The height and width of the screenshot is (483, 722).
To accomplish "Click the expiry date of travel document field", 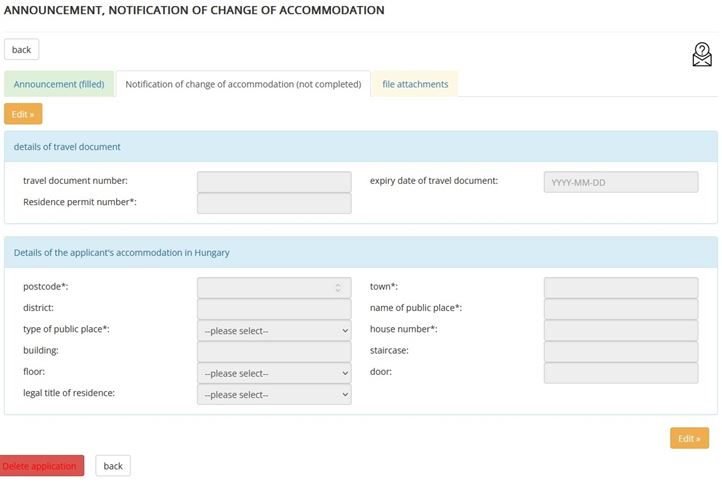I will pos(621,182).
